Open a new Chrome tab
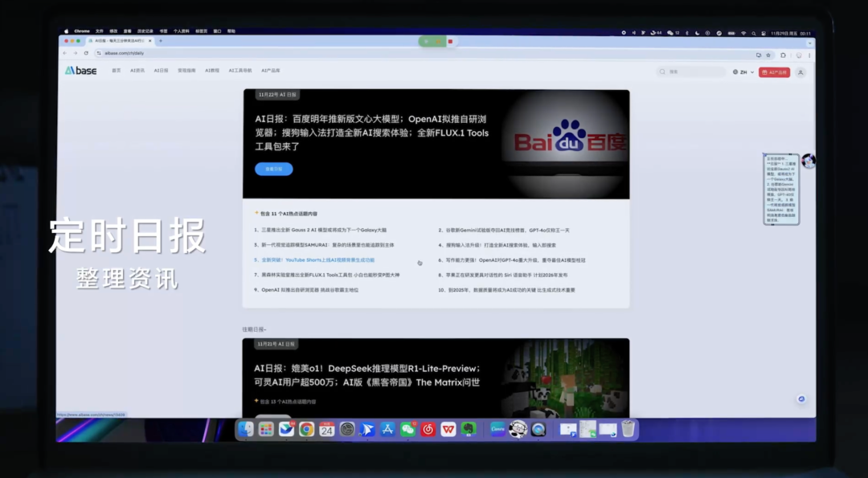This screenshot has height=478, width=868. click(x=161, y=41)
